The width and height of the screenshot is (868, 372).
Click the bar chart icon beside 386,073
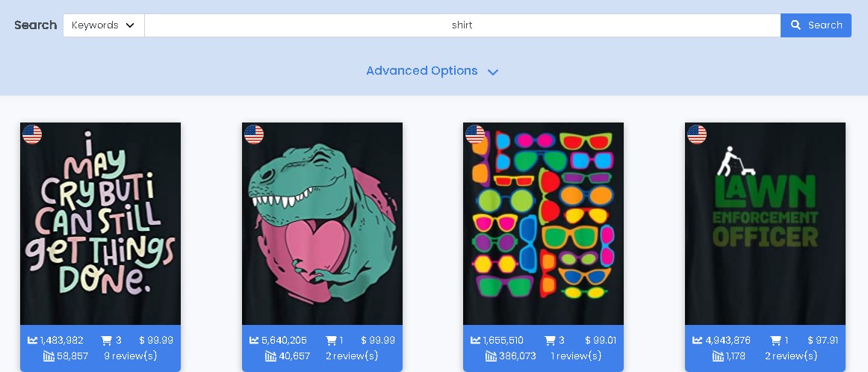tap(491, 356)
